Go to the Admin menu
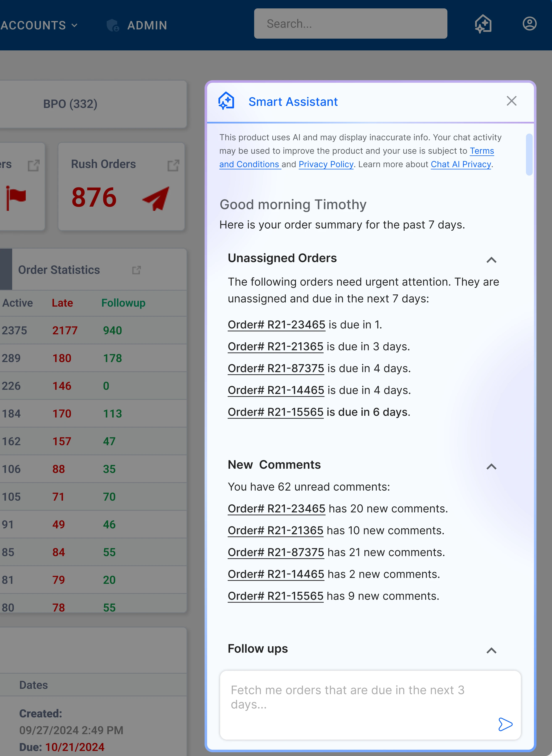The height and width of the screenshot is (756, 552). [147, 25]
